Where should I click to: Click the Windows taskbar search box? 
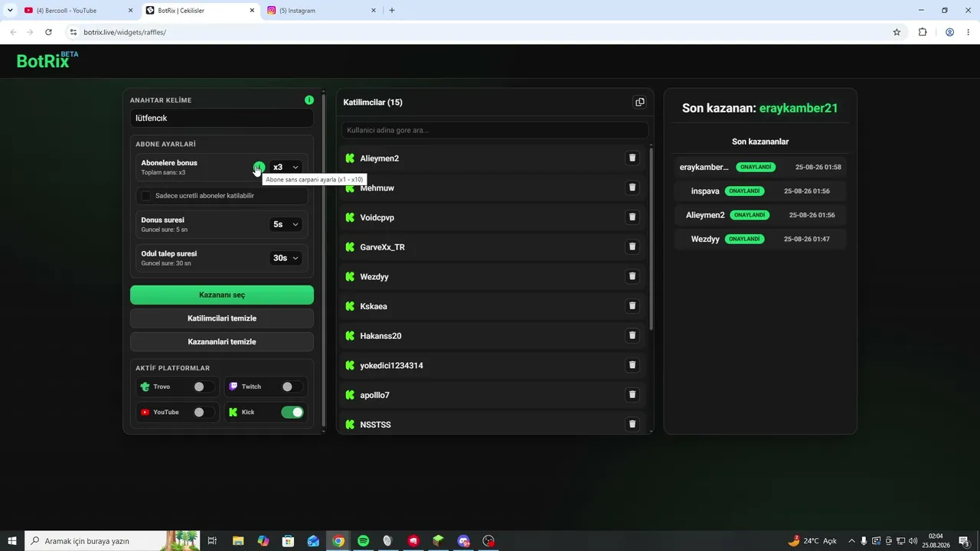(x=112, y=541)
